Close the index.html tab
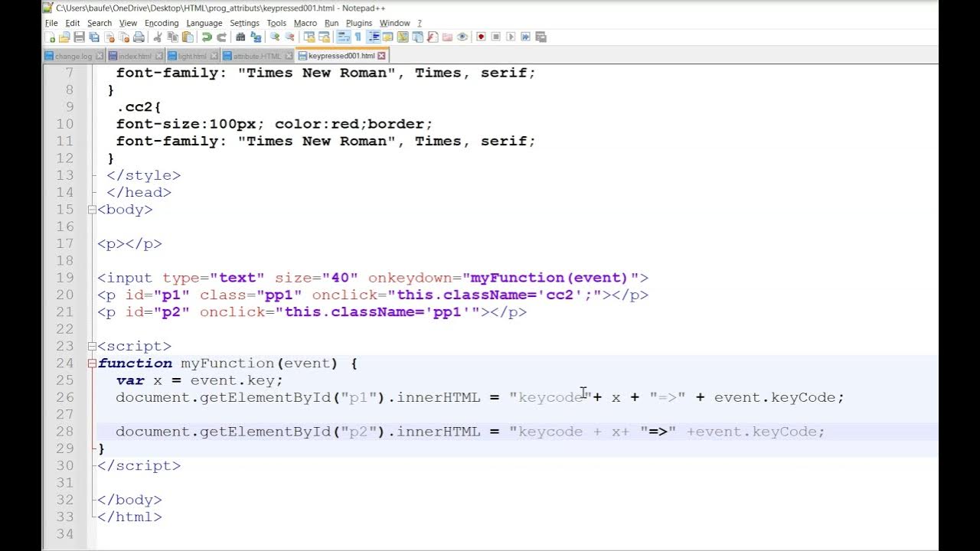Image resolution: width=980 pixels, height=551 pixels. tap(159, 56)
